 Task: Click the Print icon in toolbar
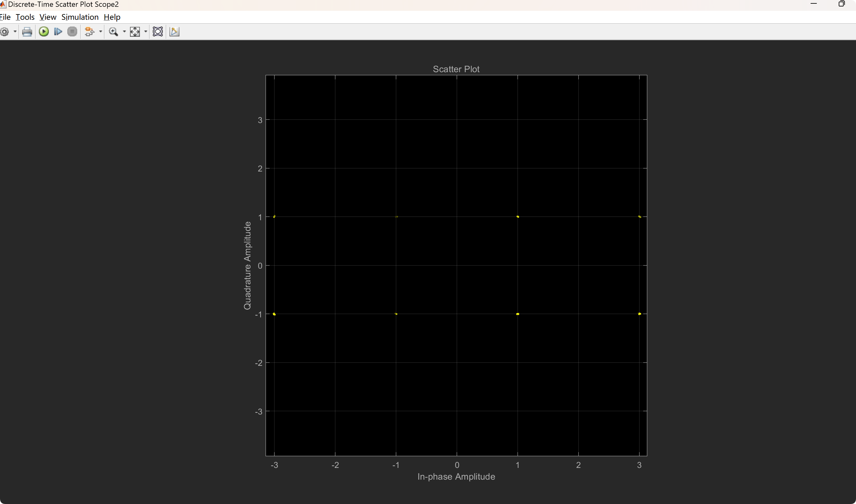[x=27, y=32]
